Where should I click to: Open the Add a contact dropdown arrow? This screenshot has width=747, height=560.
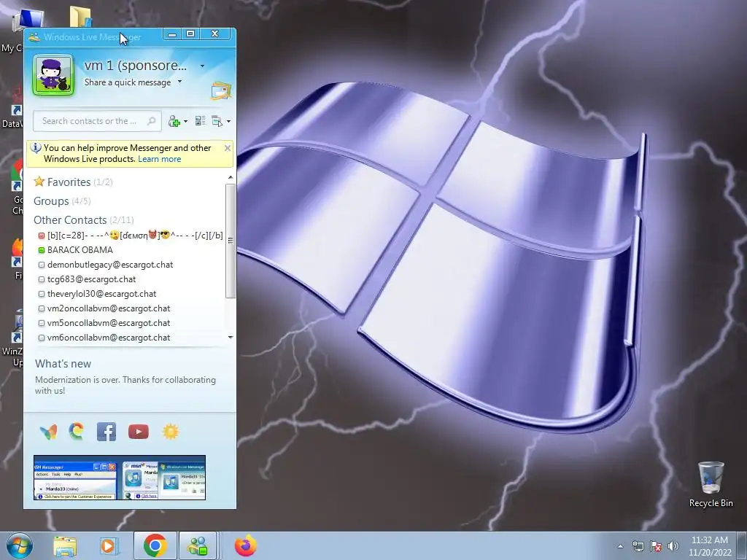tap(185, 122)
